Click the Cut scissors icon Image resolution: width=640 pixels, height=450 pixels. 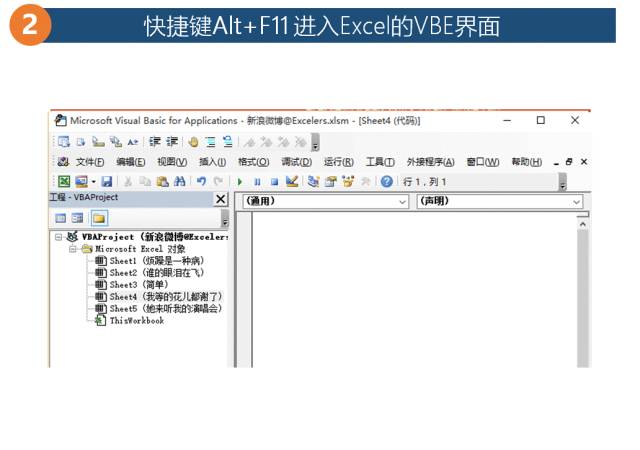(x=128, y=181)
